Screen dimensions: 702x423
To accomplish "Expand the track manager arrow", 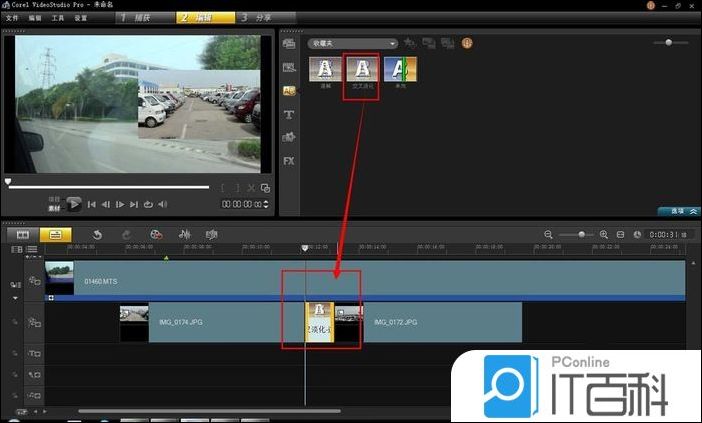I will [x=15, y=298].
